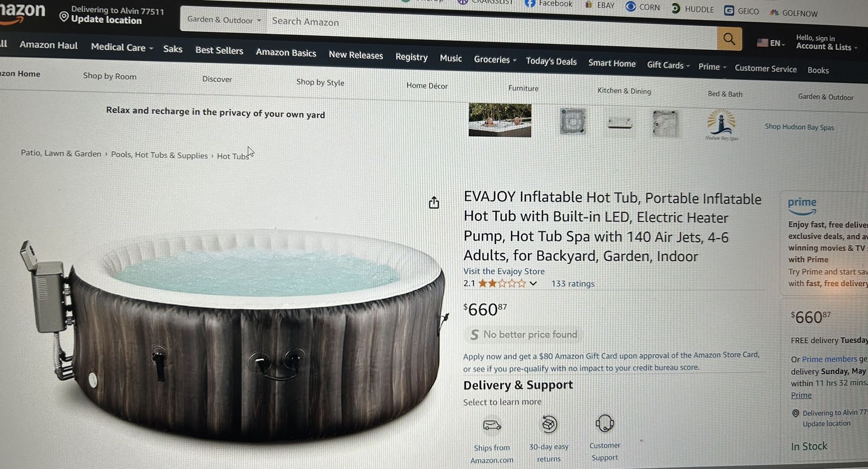Expand the Account & Lists menu
The height and width of the screenshot is (469, 868).
[826, 42]
